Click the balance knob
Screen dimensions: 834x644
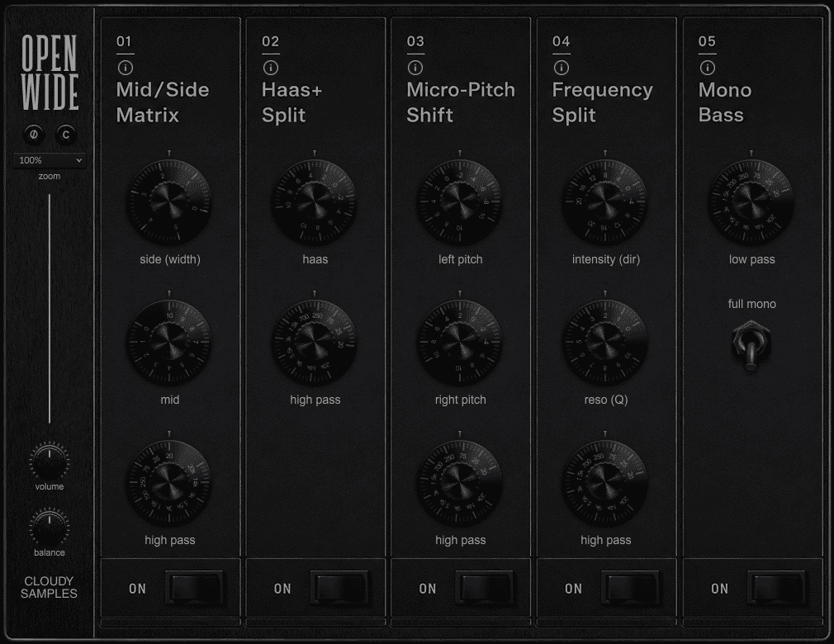tap(50, 527)
